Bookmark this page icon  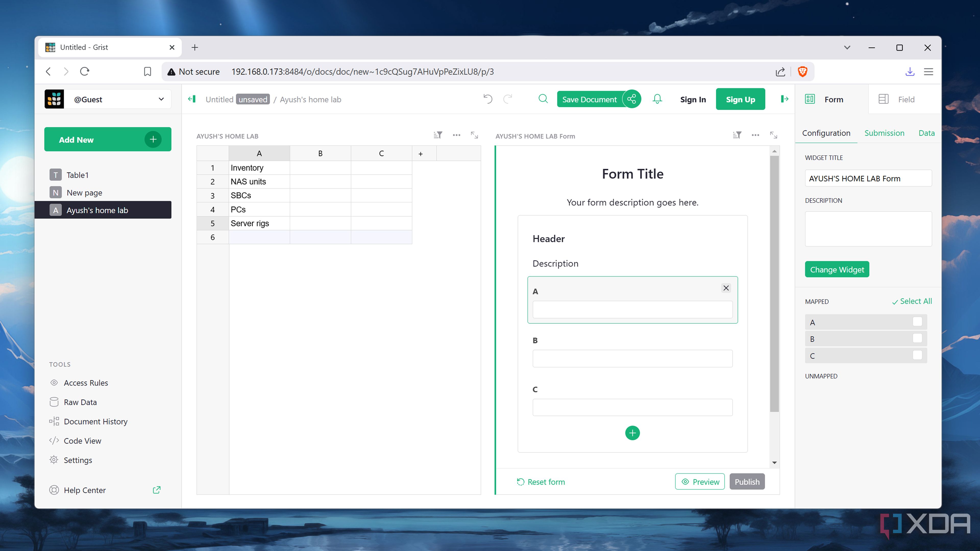point(147,71)
